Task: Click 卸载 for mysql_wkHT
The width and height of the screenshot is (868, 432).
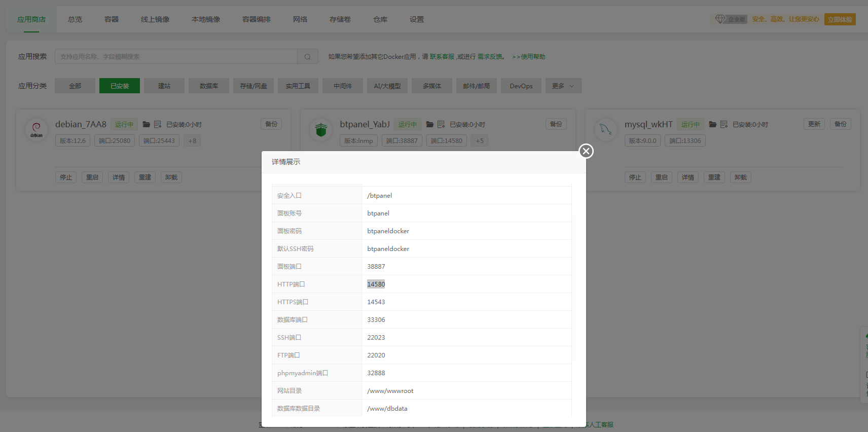Action: pos(741,177)
